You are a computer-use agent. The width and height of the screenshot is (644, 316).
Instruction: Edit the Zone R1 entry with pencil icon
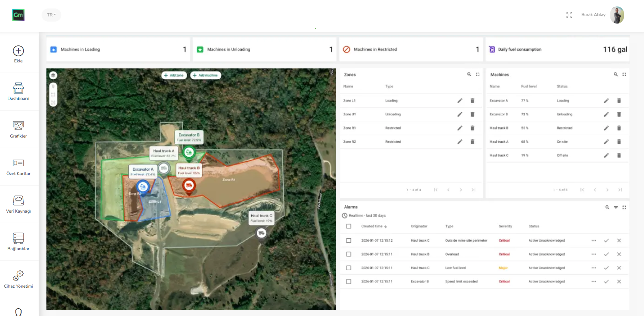[459, 128]
